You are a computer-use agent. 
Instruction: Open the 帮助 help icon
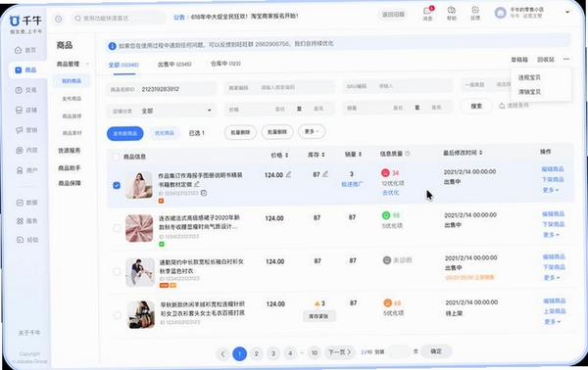coord(452,10)
